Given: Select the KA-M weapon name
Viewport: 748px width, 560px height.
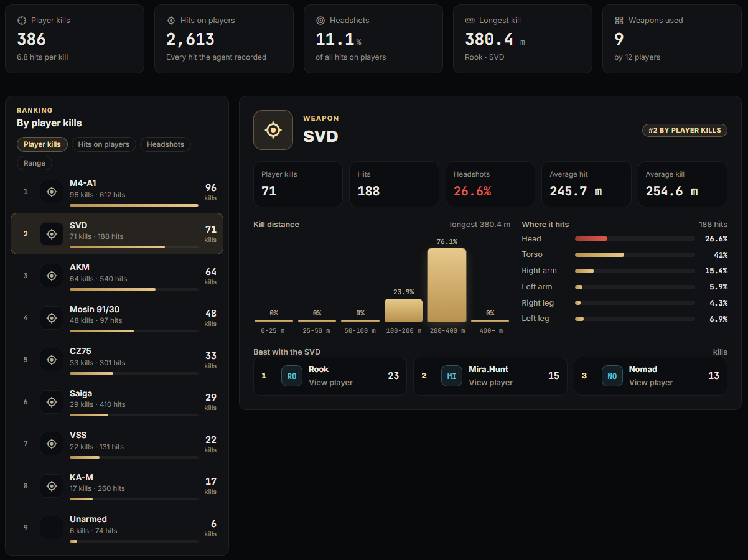Looking at the screenshot, I should point(82,477).
